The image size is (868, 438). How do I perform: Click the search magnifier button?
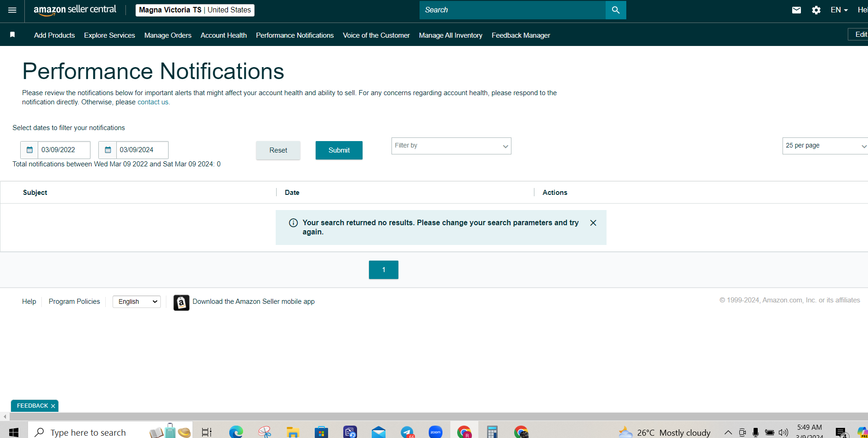coord(616,10)
